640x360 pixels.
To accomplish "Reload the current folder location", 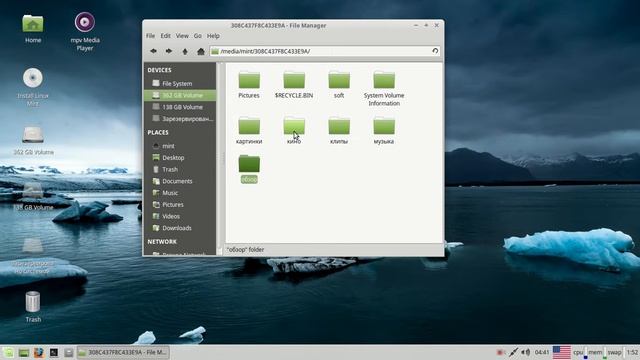I will click(435, 51).
